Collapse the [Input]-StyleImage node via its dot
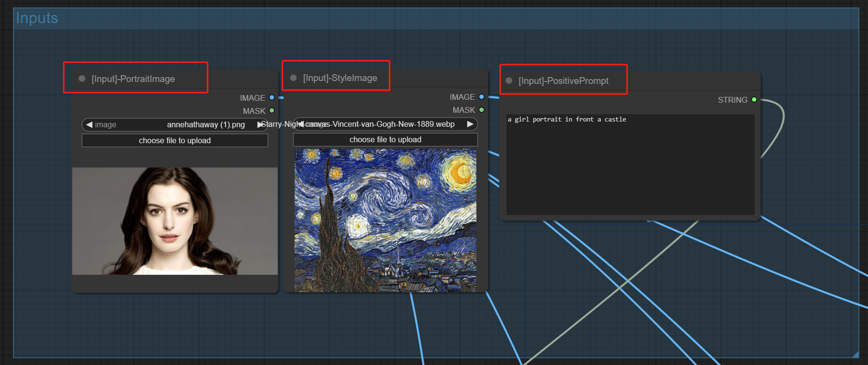 [x=293, y=78]
